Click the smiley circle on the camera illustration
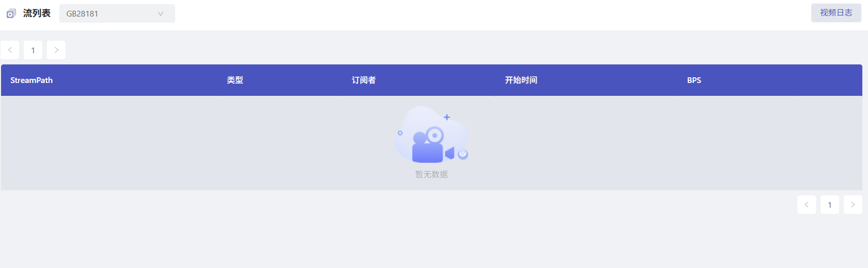This screenshot has width=868, height=268. (463, 154)
